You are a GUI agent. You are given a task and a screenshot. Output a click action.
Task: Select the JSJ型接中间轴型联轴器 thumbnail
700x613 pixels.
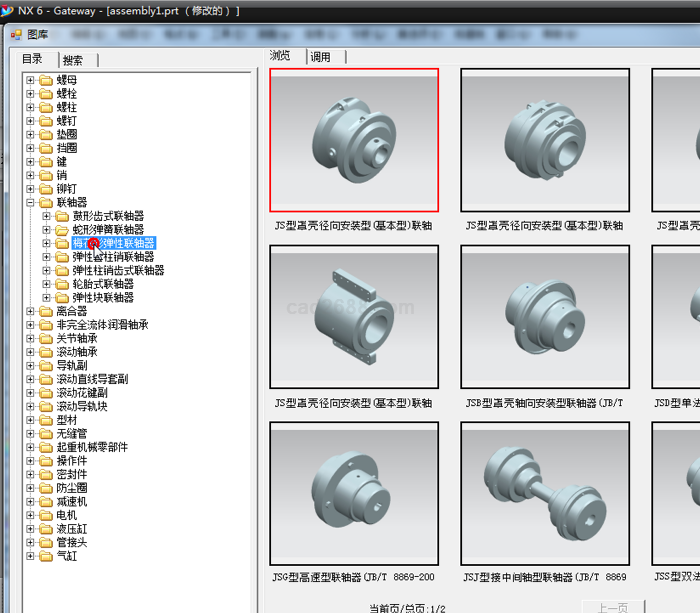point(545,494)
